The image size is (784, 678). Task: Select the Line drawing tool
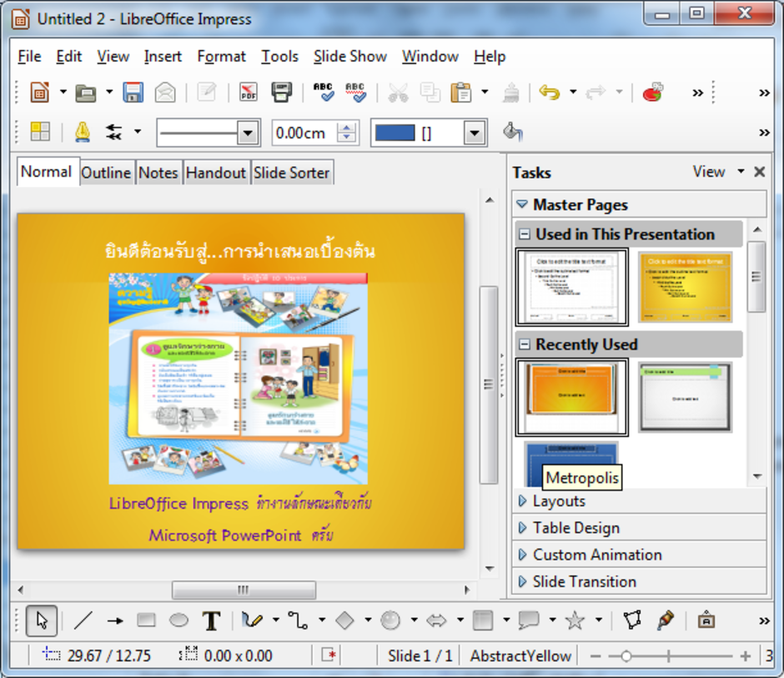pyautogui.click(x=83, y=620)
